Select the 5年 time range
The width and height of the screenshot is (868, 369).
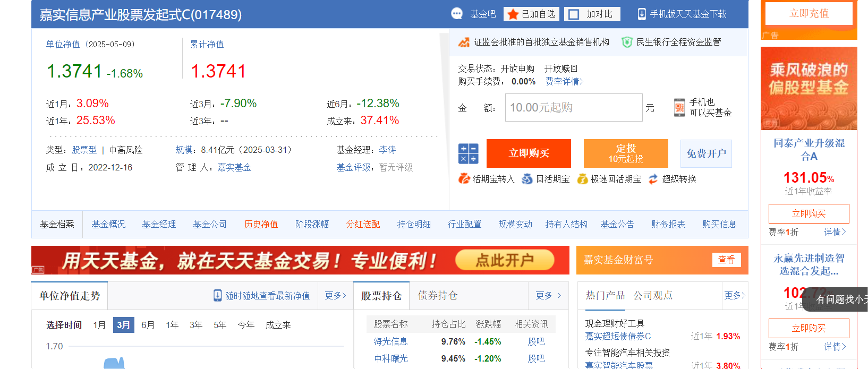[220, 325]
